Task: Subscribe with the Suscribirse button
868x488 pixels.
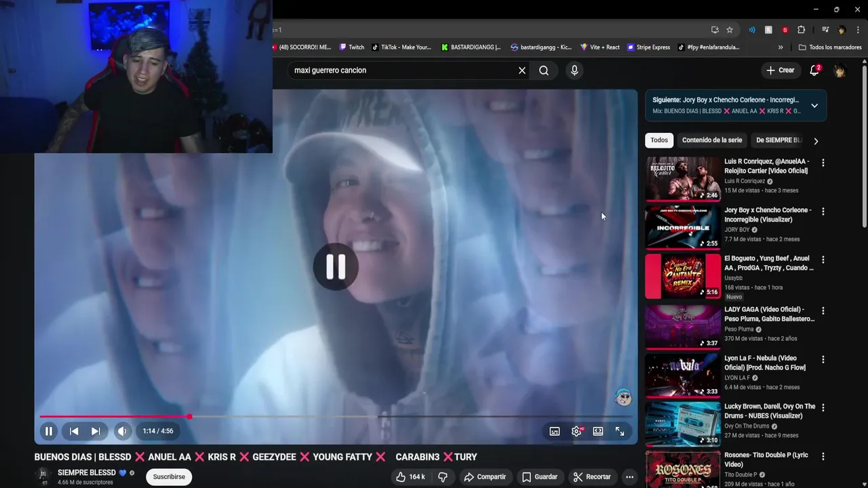Action: [169, 477]
